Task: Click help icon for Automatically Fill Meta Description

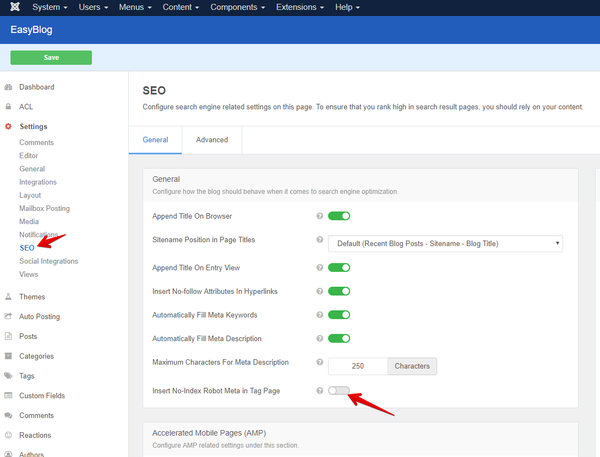Action: click(x=320, y=338)
